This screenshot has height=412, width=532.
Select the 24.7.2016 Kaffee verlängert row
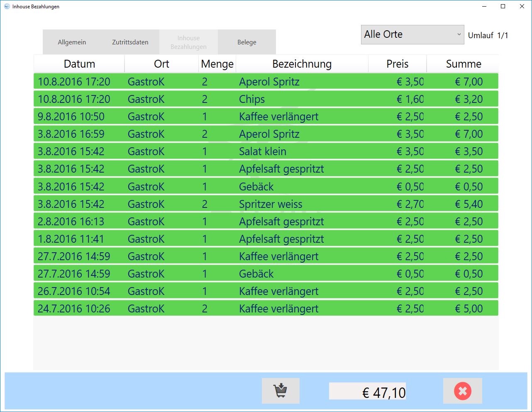coord(266,309)
